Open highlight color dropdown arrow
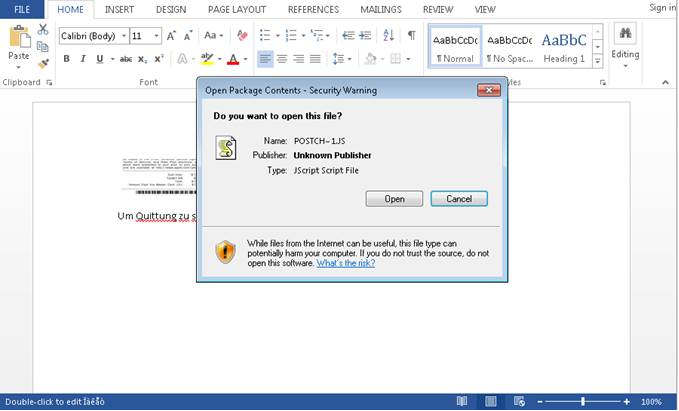The image size is (679, 411). (x=220, y=59)
